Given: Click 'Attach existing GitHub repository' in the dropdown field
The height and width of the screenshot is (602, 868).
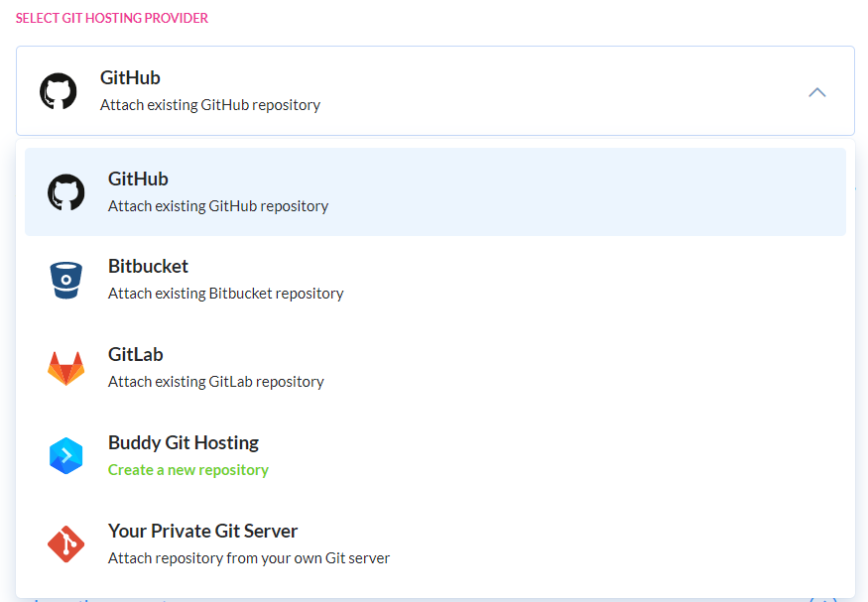Looking at the screenshot, I should tap(209, 105).
